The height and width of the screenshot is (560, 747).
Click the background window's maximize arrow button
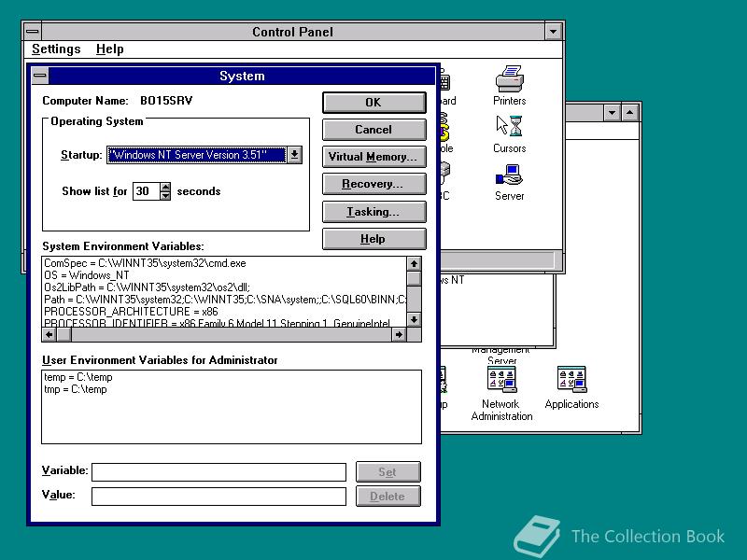click(x=629, y=113)
